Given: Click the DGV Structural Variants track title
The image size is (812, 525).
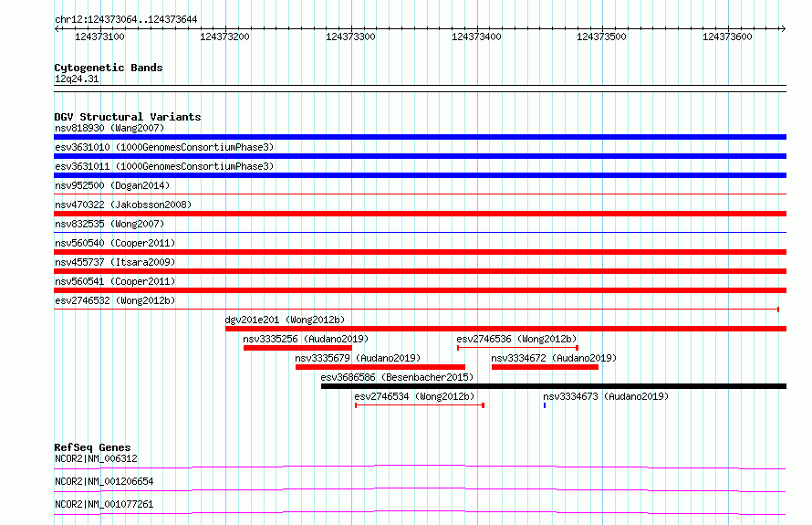Looking at the screenshot, I should 128,117.
